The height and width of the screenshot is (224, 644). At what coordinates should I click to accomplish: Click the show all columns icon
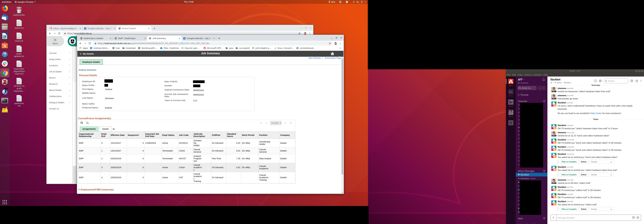coord(114,129)
